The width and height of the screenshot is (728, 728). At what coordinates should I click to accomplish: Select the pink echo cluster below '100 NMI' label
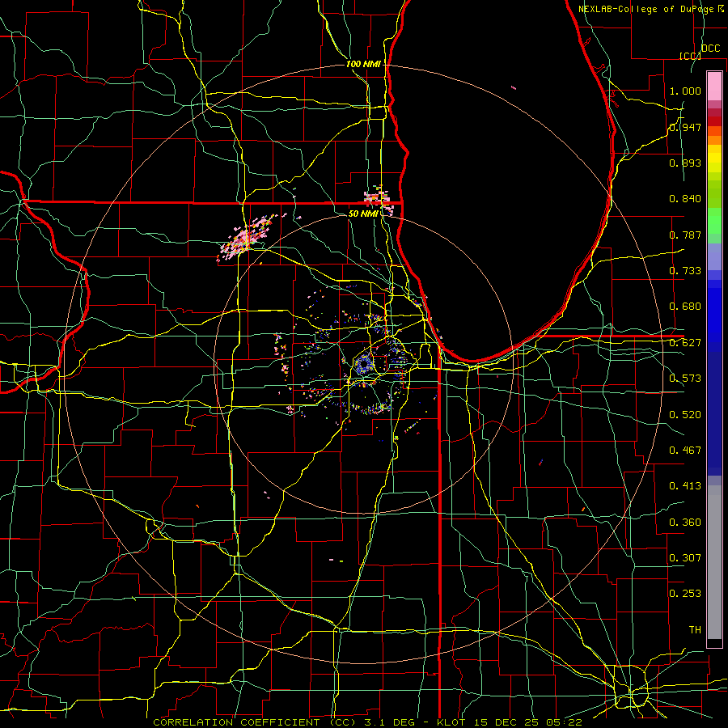379,199
